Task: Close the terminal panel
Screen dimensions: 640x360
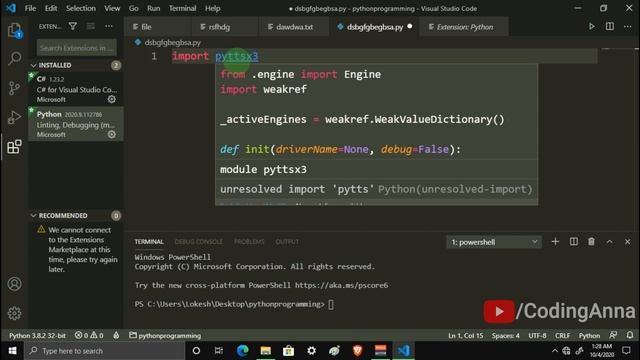Action: coord(627,242)
